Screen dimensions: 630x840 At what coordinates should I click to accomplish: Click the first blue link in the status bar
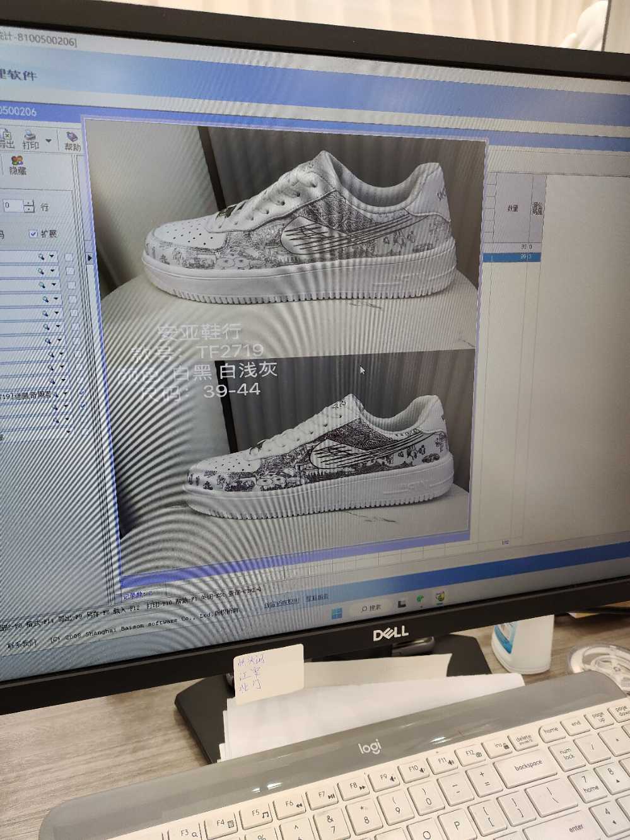283,604
